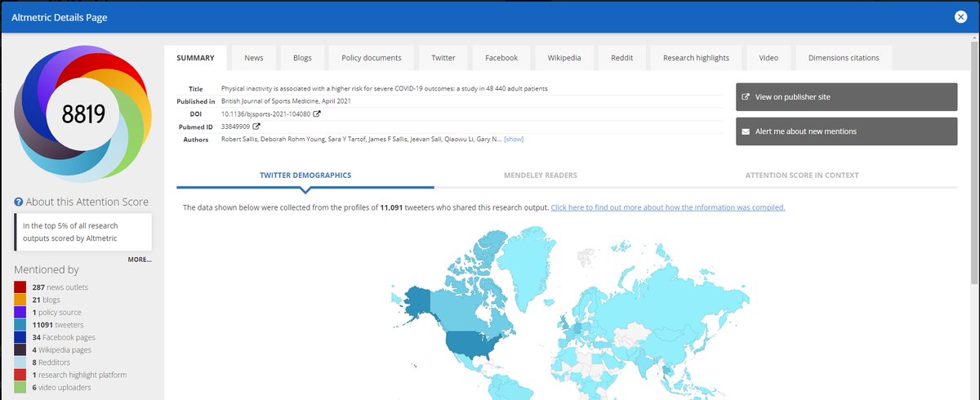The height and width of the screenshot is (400, 980).
Task: Click 4 Wikipedia pages entry
Action: click(62, 349)
